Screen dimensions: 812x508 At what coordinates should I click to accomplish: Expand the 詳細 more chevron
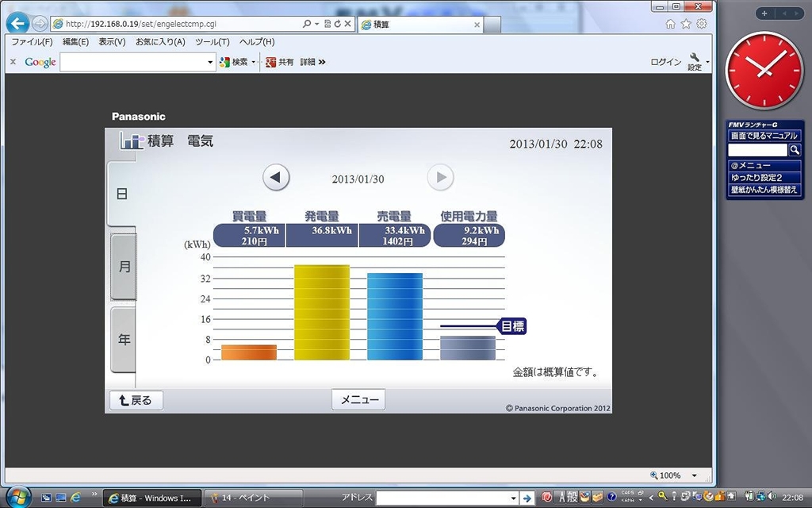[322, 62]
